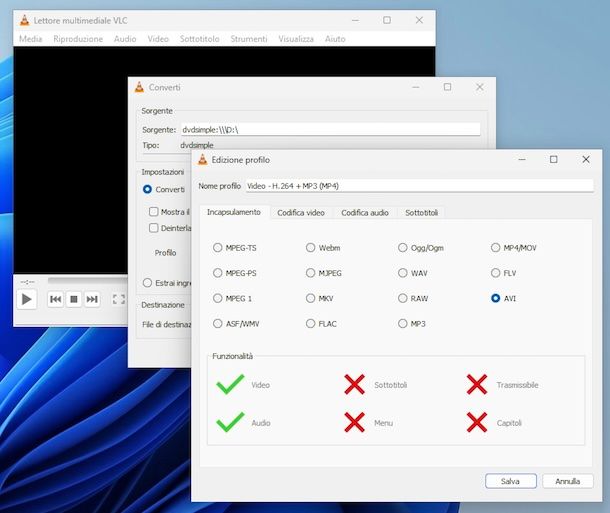Open the Strumenti menu

click(x=249, y=39)
